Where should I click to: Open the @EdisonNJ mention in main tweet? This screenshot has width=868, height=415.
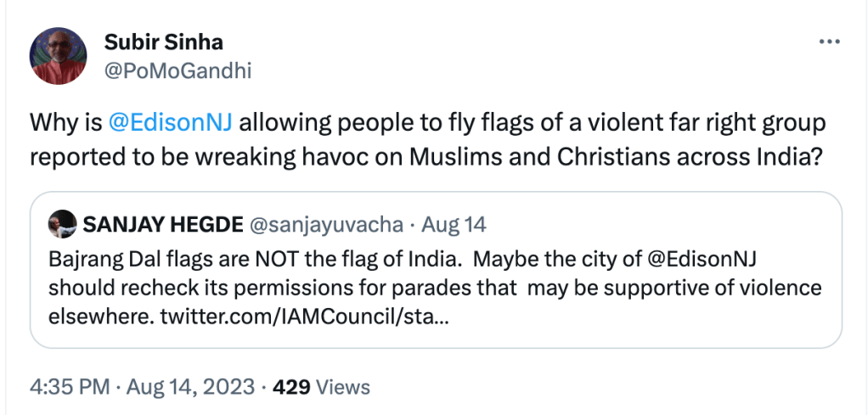pos(171,125)
